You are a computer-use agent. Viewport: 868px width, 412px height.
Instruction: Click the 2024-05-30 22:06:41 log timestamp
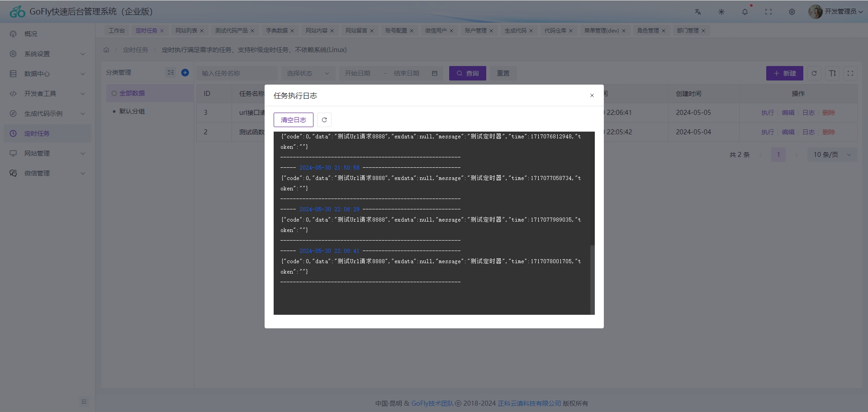[x=329, y=251]
